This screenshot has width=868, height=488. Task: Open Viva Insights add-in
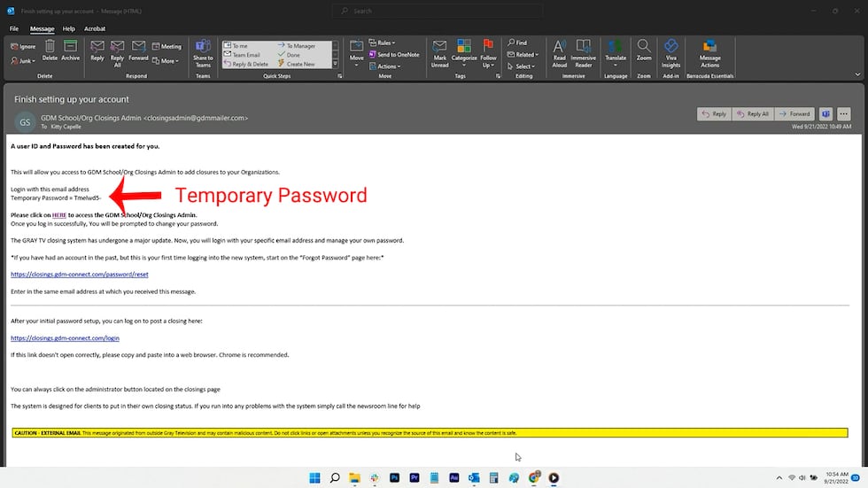tap(671, 51)
